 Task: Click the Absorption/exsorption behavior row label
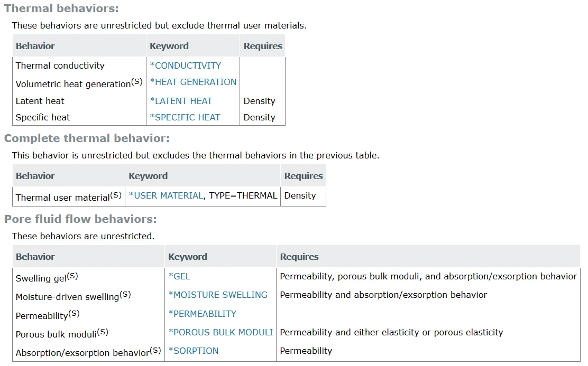pyautogui.click(x=88, y=352)
